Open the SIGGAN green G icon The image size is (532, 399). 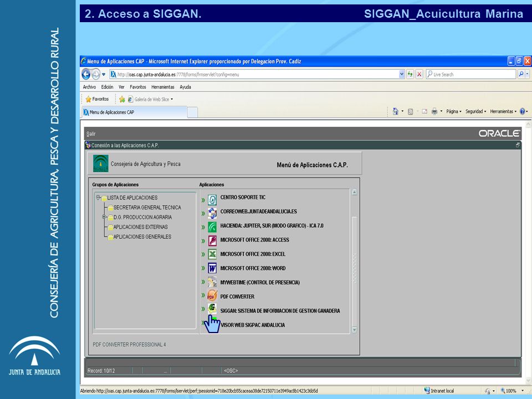(x=212, y=309)
